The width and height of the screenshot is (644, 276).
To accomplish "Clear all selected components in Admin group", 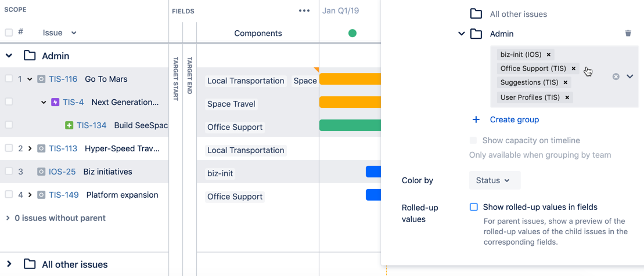I will pyautogui.click(x=616, y=77).
